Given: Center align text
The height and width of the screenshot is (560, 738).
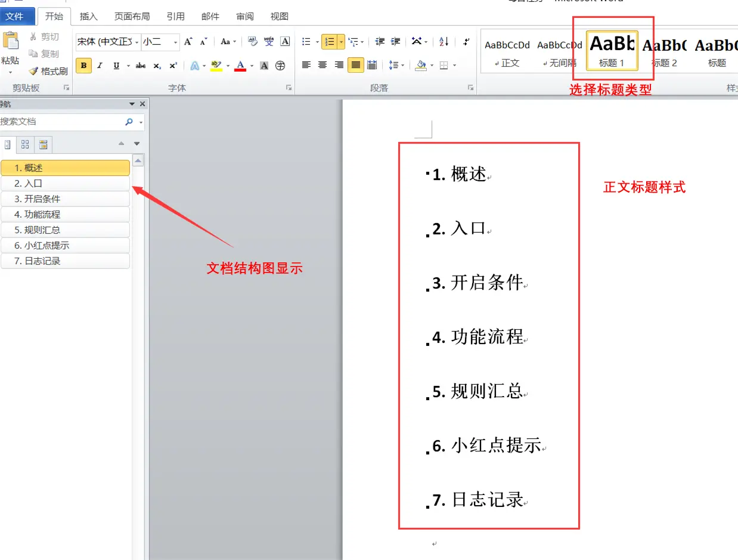Looking at the screenshot, I should click(323, 65).
